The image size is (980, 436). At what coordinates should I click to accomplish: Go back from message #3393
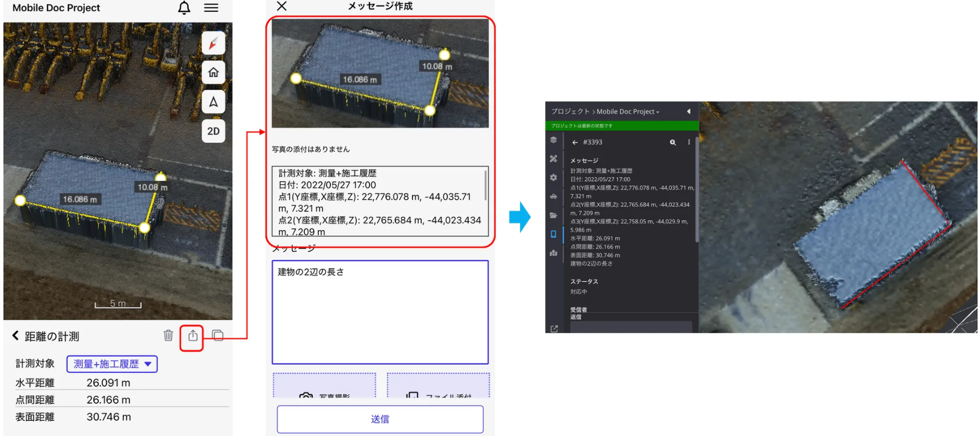[x=575, y=143]
